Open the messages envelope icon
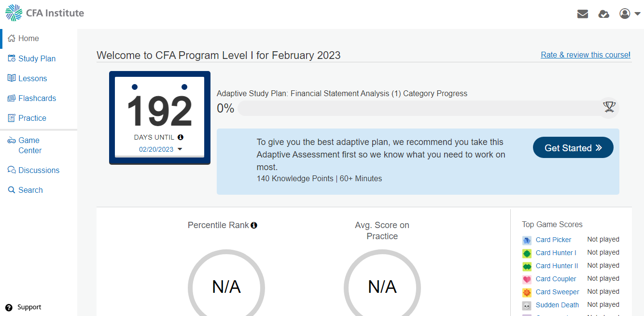The height and width of the screenshot is (316, 644). (x=583, y=14)
